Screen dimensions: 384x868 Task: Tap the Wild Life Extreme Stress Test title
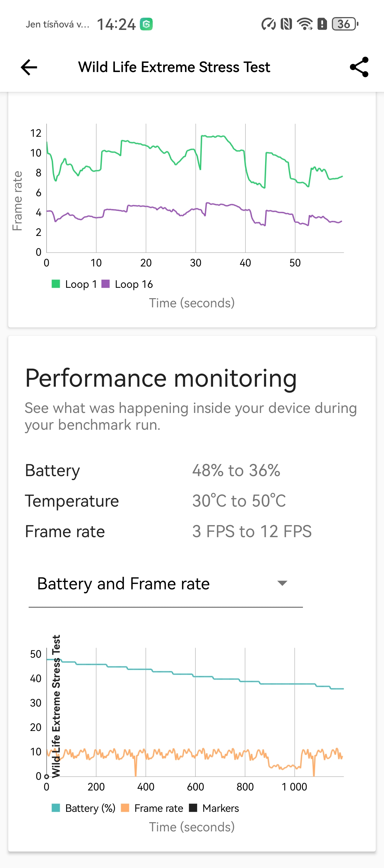(174, 67)
